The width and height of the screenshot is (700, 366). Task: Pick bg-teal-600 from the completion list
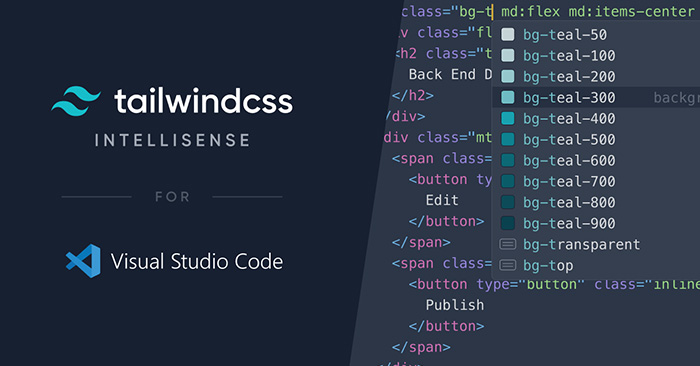point(596,160)
